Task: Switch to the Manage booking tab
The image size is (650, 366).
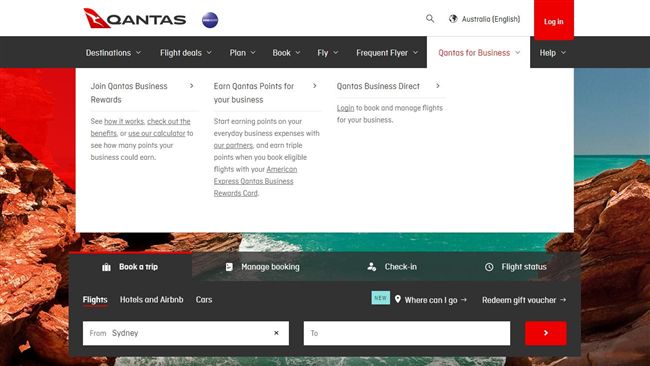Action: [262, 267]
